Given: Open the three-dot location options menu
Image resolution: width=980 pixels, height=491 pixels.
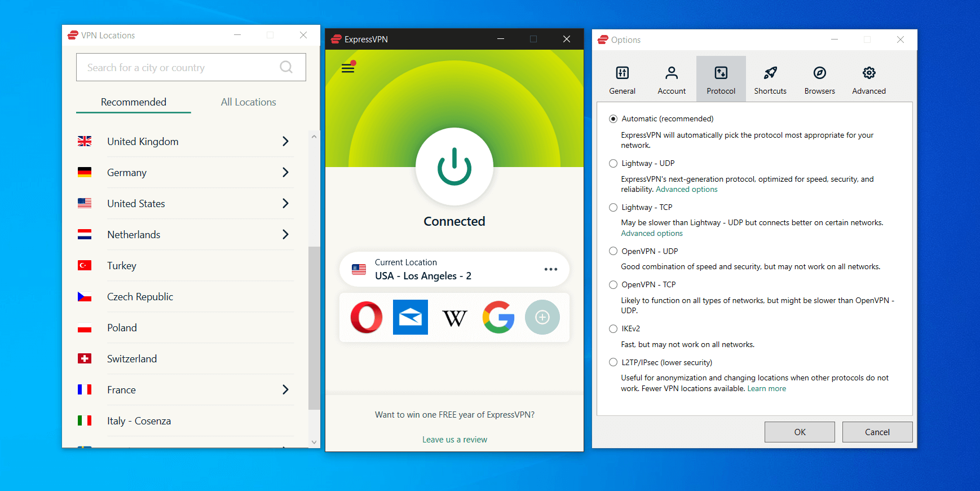Looking at the screenshot, I should (551, 269).
